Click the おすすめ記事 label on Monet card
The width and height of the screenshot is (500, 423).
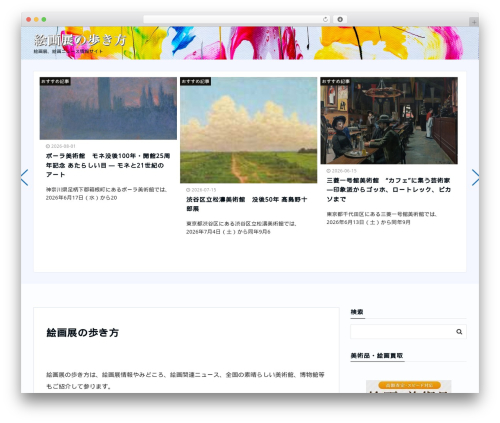click(x=55, y=81)
